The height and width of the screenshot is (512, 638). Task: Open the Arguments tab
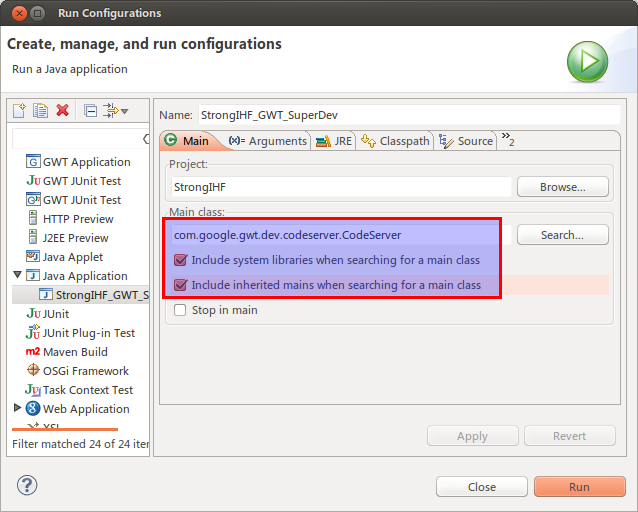coord(267,141)
